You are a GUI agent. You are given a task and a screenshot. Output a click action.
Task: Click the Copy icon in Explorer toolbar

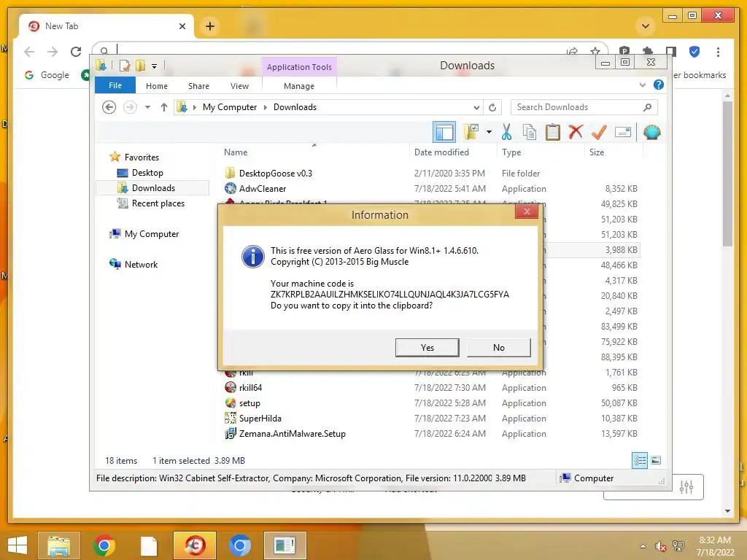(530, 132)
